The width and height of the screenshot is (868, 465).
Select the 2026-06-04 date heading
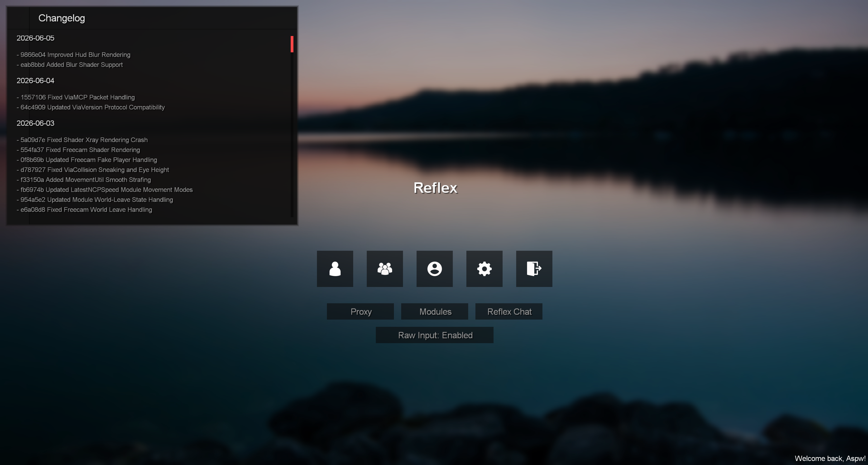tap(35, 81)
